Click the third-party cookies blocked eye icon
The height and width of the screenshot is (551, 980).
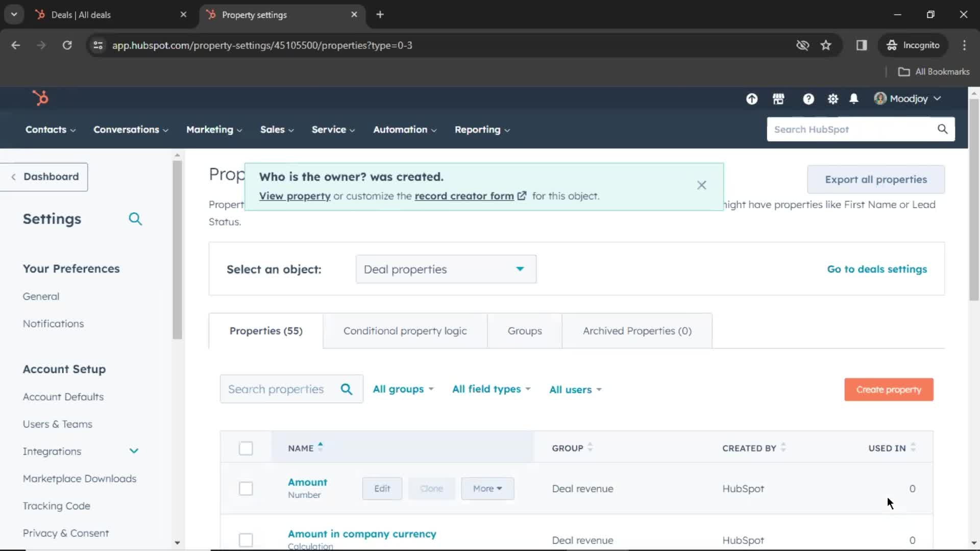(x=802, y=45)
